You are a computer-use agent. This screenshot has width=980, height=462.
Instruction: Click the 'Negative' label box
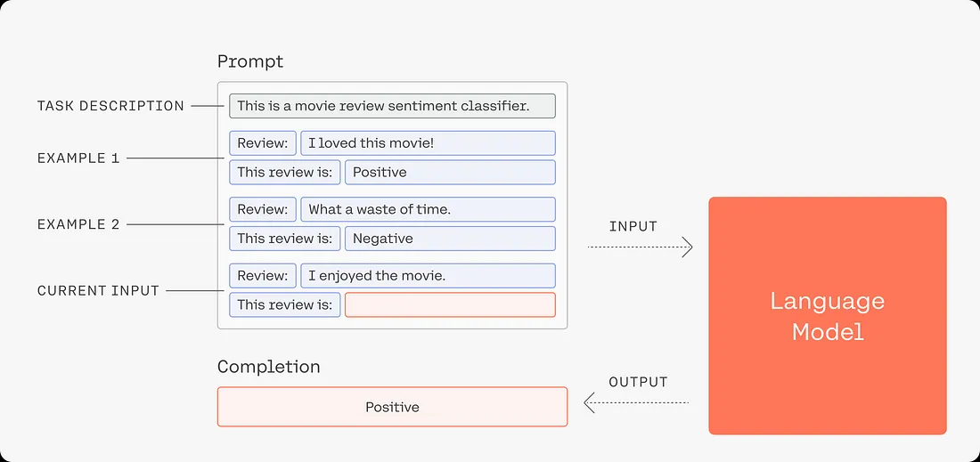(449, 239)
